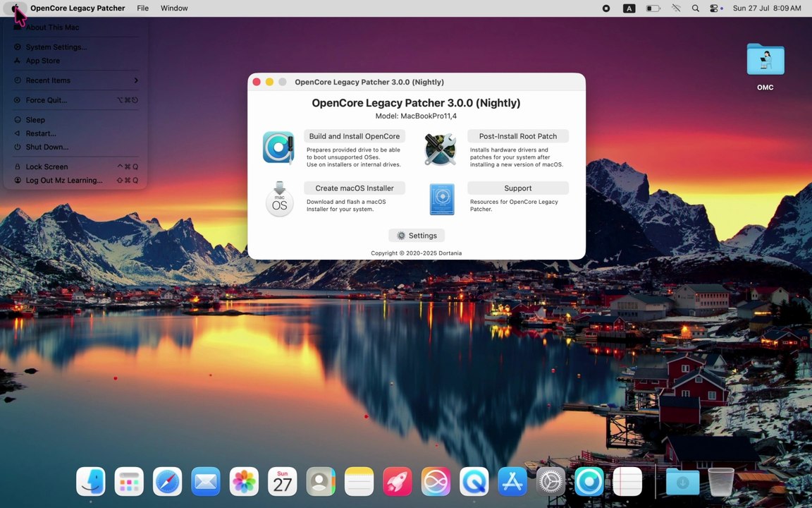Open Finder from the Dock
This screenshot has height=508, width=812.
tap(91, 481)
